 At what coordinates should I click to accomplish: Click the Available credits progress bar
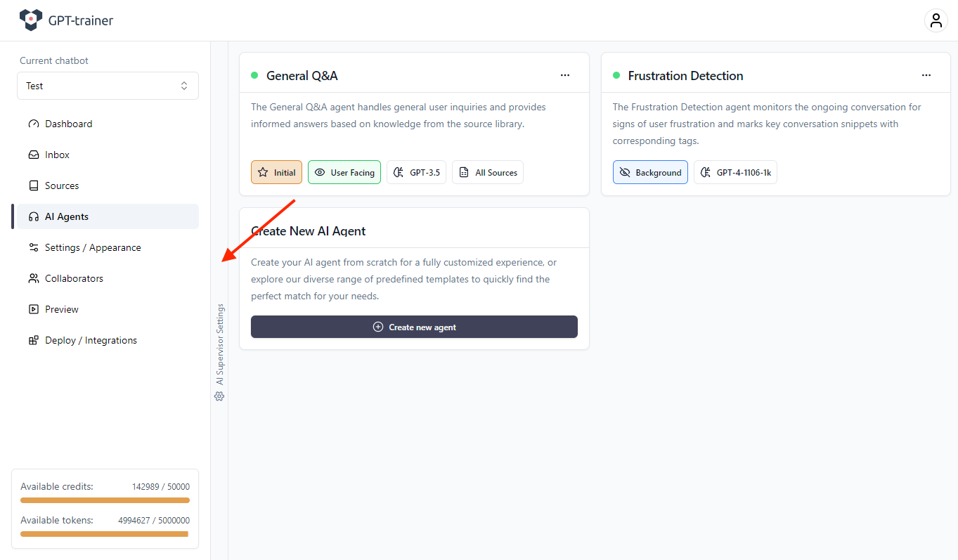pos(105,500)
